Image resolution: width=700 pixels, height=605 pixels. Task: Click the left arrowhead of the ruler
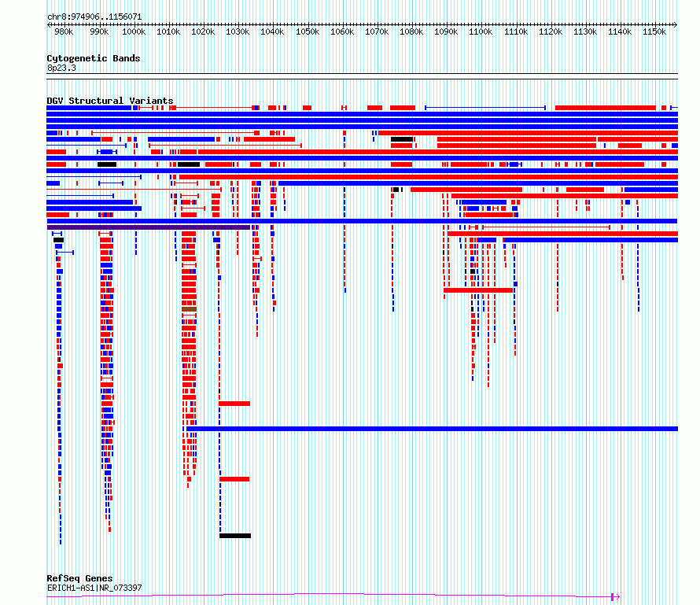point(49,24)
